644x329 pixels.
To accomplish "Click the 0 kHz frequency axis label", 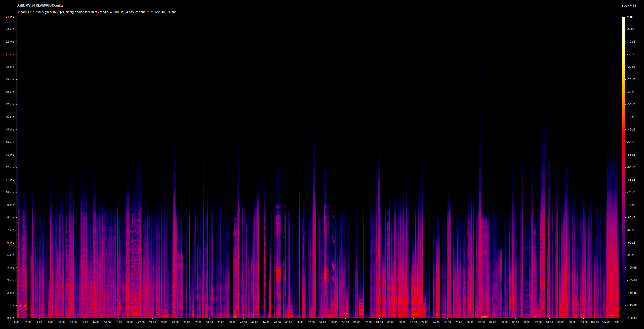I will (x=11, y=318).
